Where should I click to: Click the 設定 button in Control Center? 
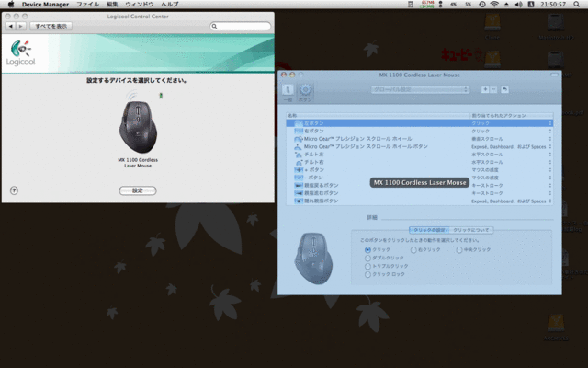pyautogui.click(x=138, y=190)
